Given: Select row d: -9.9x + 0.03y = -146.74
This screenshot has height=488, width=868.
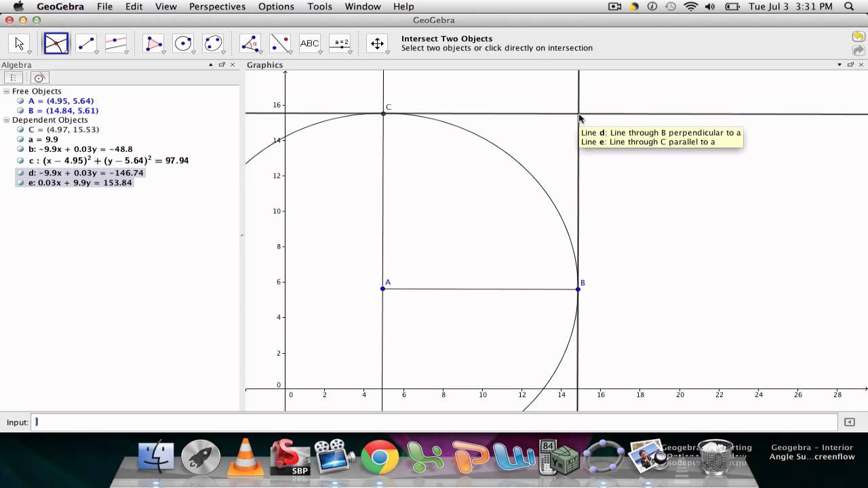Looking at the screenshot, I should (x=80, y=173).
